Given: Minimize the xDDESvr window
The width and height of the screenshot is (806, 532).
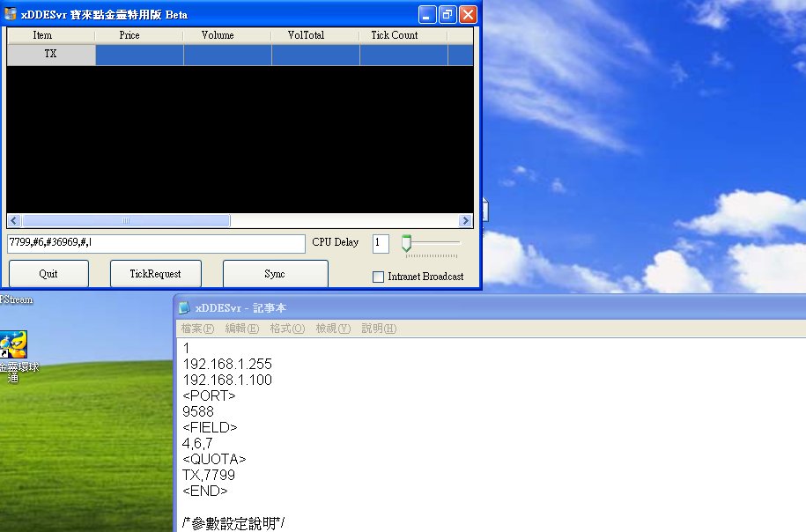Looking at the screenshot, I should pos(427,15).
